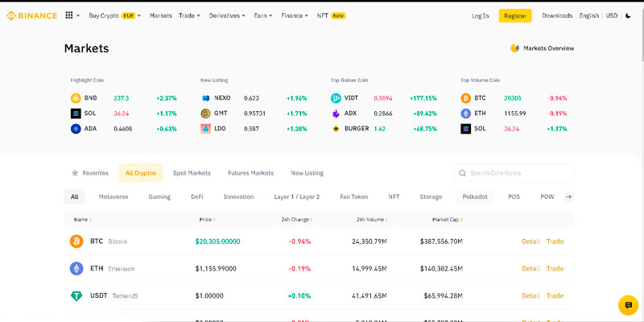Image resolution: width=644 pixels, height=322 pixels.
Task: Open Markets in the top navigation
Action: point(160,15)
